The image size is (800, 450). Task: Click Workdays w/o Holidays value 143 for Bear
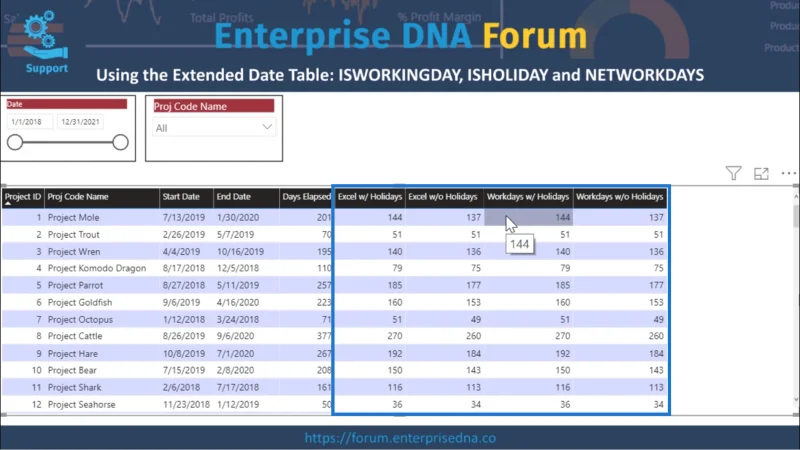(x=656, y=370)
